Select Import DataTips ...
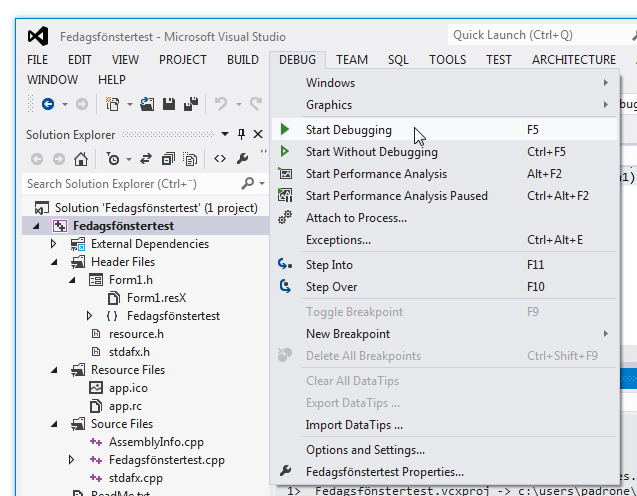This screenshot has height=496, width=637. 444,425
